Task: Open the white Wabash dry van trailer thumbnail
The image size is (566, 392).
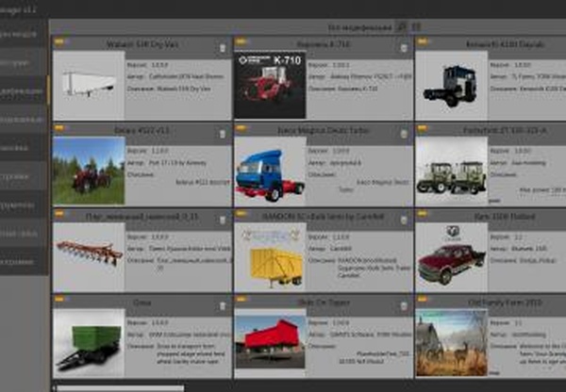Action: click(x=89, y=85)
